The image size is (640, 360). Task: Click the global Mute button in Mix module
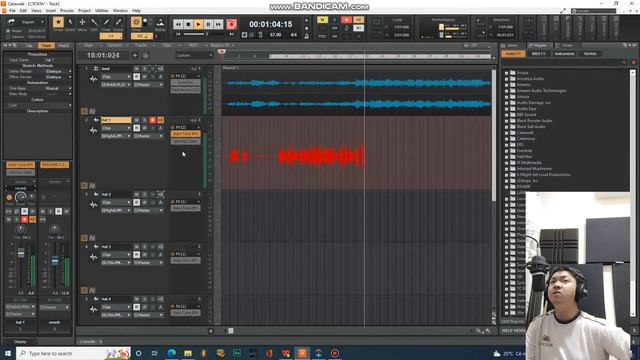[322, 20]
